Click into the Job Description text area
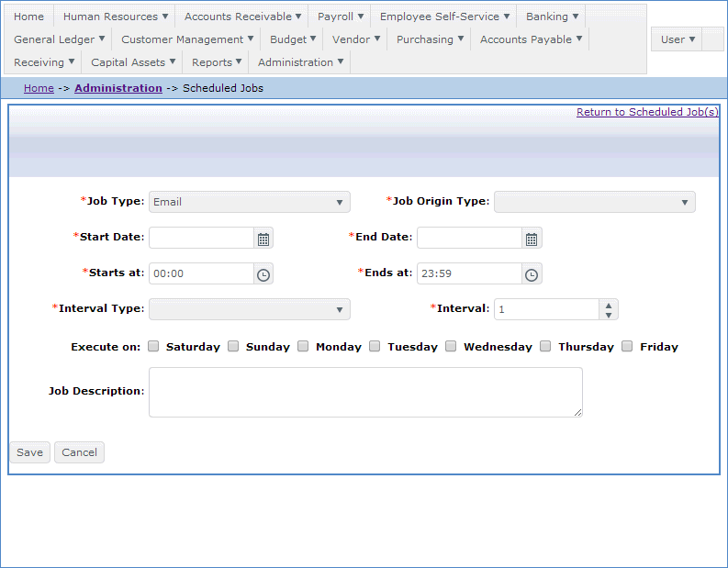The width and height of the screenshot is (728, 568). click(x=365, y=392)
